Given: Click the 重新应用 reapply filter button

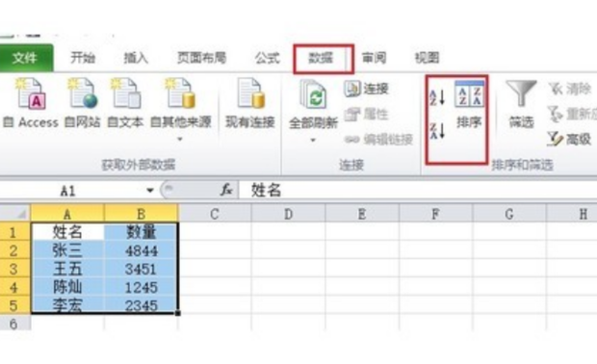Looking at the screenshot, I should [572, 114].
